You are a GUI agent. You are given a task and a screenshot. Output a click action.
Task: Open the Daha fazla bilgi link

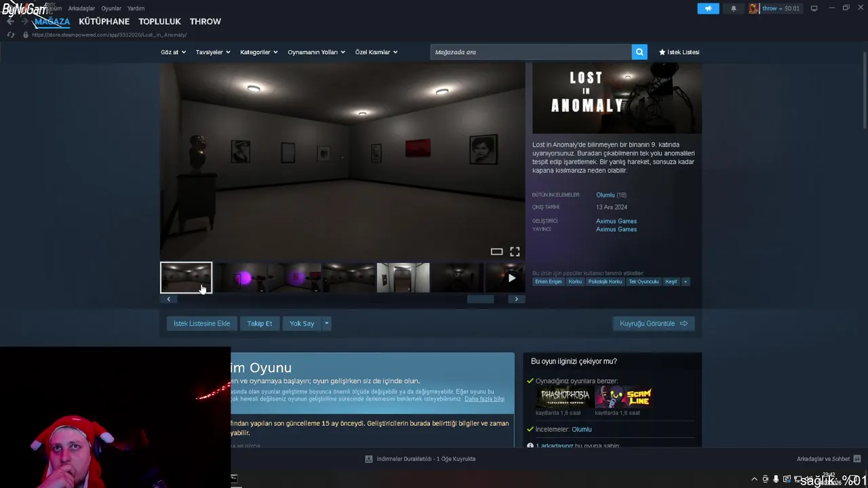point(484,399)
